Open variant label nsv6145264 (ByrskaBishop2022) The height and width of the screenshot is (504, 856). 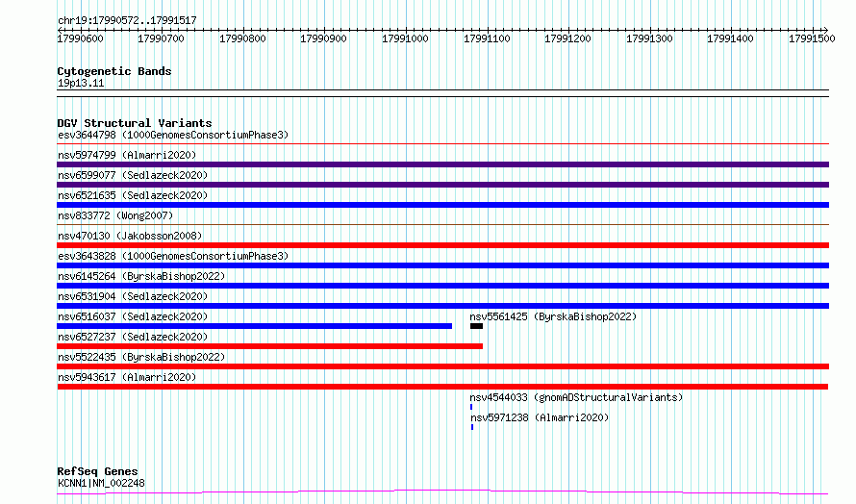click(141, 276)
